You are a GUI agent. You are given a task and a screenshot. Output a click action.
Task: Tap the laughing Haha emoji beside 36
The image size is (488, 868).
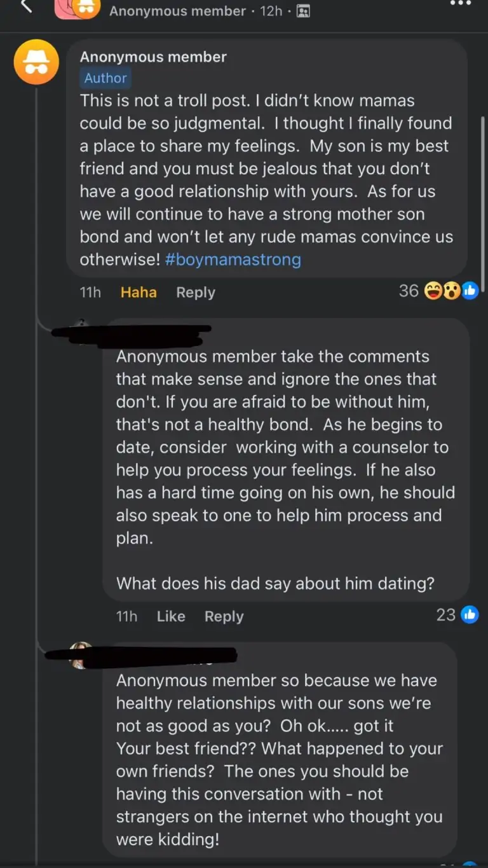click(x=433, y=292)
